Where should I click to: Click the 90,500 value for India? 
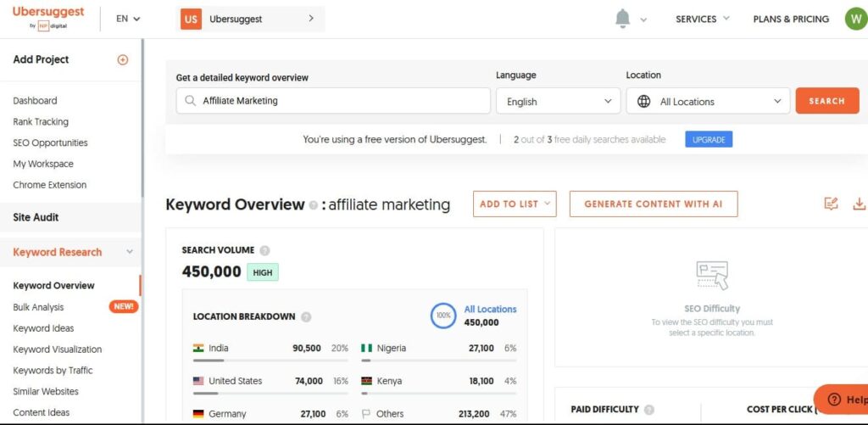click(307, 348)
